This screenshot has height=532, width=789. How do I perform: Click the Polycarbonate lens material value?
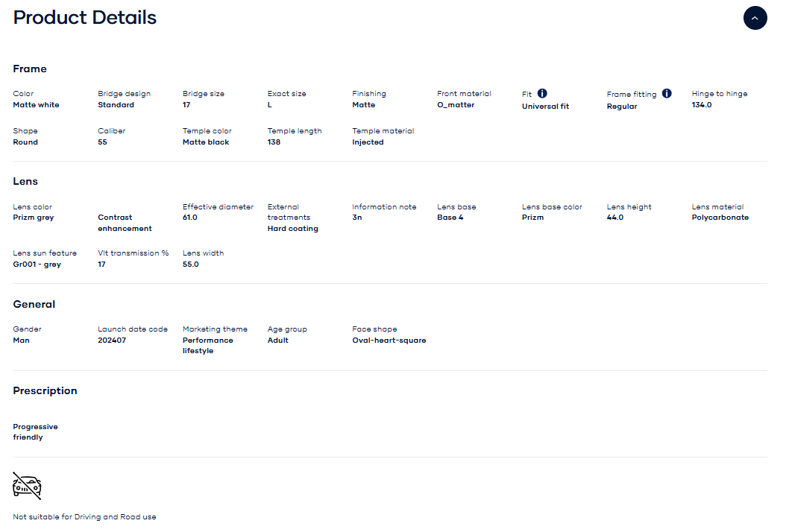point(720,218)
